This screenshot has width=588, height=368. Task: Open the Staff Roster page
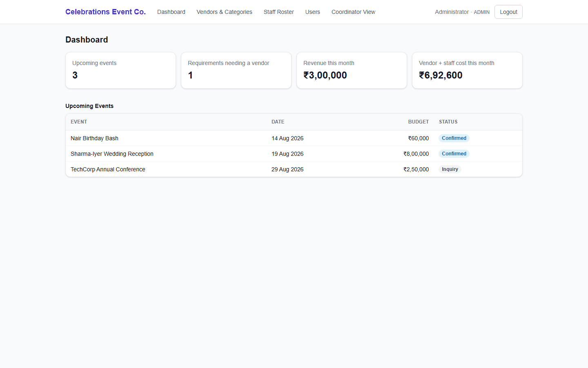pos(278,12)
